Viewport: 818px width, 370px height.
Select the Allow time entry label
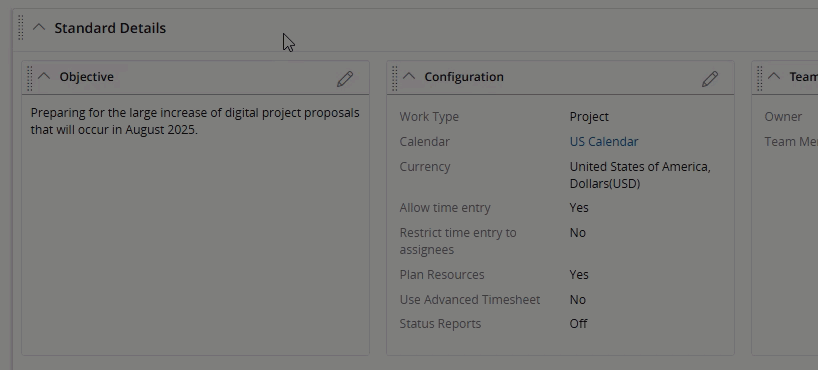(x=445, y=208)
